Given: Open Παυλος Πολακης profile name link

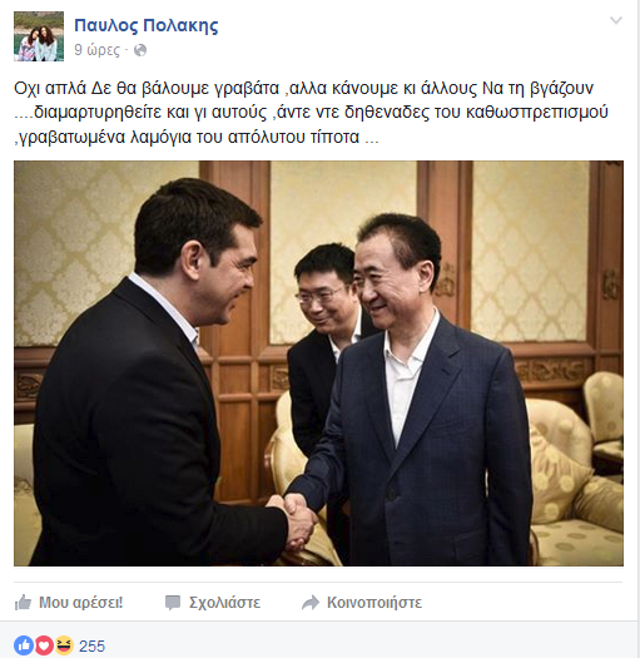Looking at the screenshot, I should (x=146, y=26).
